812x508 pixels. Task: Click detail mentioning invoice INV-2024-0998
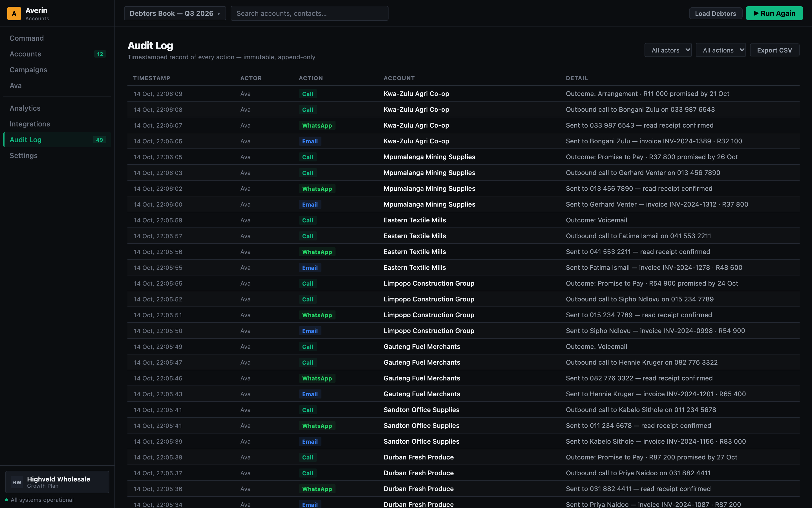tap(655, 330)
